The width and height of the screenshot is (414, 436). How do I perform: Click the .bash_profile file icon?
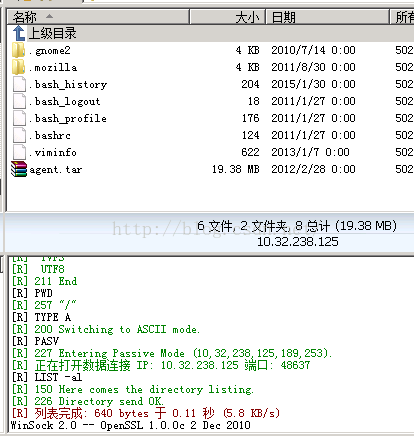point(19,118)
